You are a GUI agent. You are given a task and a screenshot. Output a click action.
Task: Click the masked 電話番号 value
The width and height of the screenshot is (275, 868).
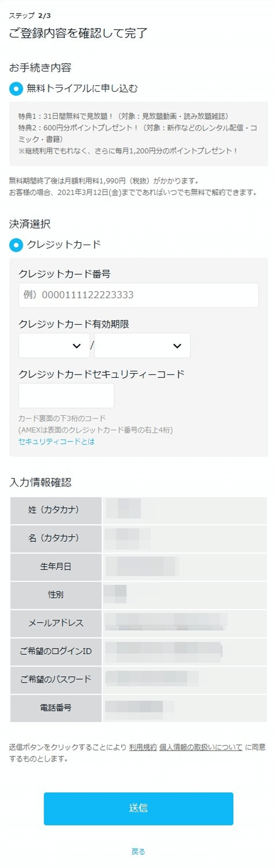click(135, 707)
